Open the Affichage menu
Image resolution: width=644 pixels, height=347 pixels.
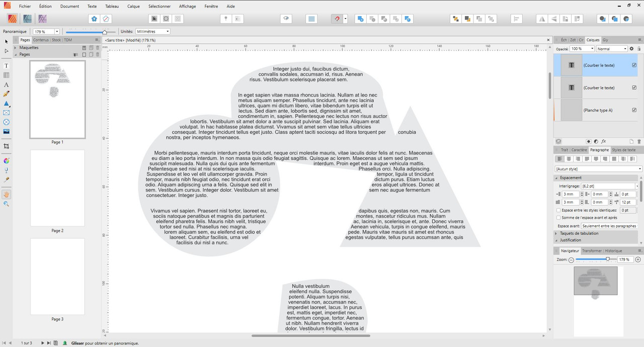click(x=188, y=7)
